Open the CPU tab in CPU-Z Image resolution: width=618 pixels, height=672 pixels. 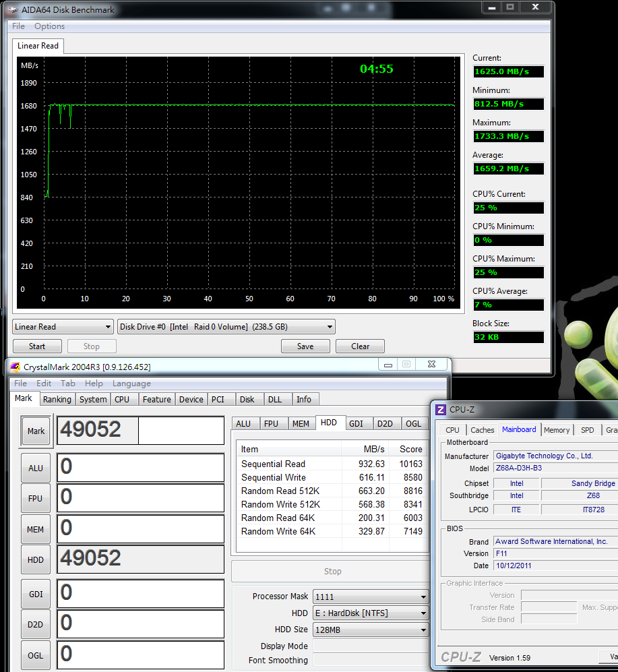tap(453, 430)
